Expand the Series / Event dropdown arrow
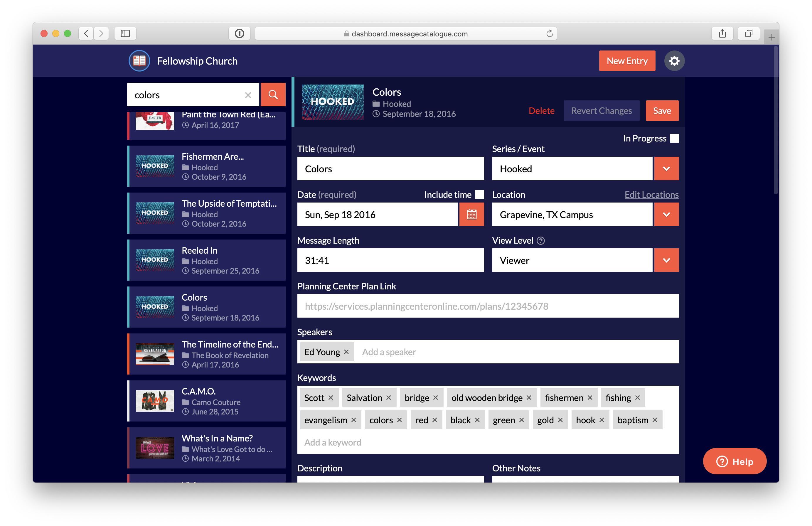Screen dimensions: 812x526 [666, 168]
